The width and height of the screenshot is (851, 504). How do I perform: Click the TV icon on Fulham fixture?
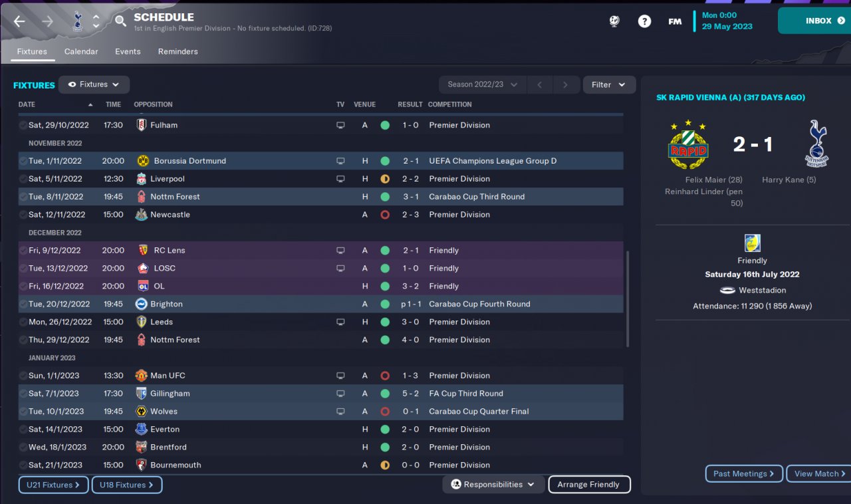tap(341, 125)
